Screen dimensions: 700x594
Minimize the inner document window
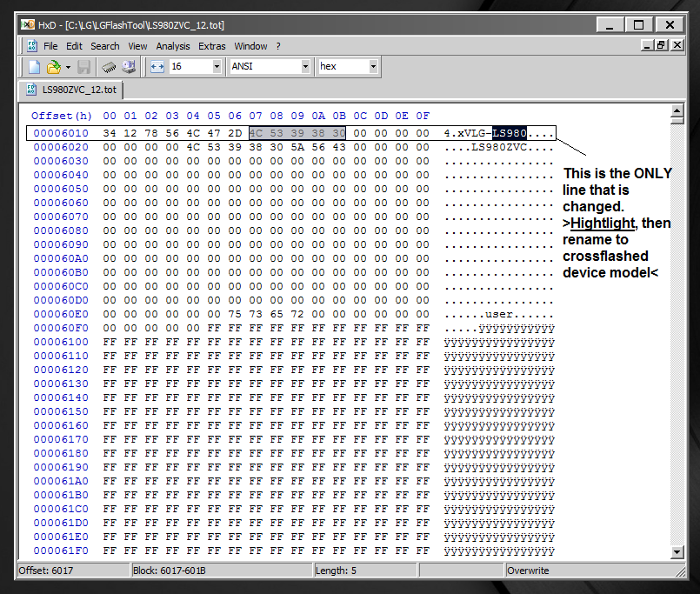(647, 45)
